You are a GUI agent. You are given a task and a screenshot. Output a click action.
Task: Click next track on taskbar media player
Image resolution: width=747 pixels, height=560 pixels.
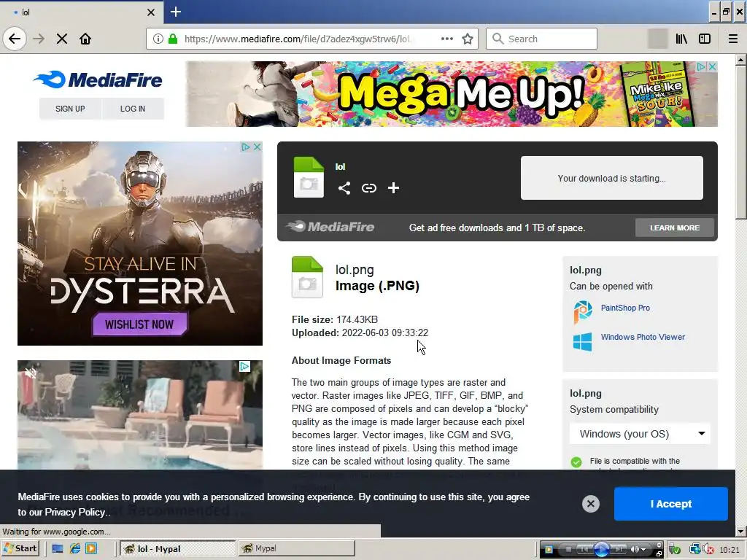point(619,550)
